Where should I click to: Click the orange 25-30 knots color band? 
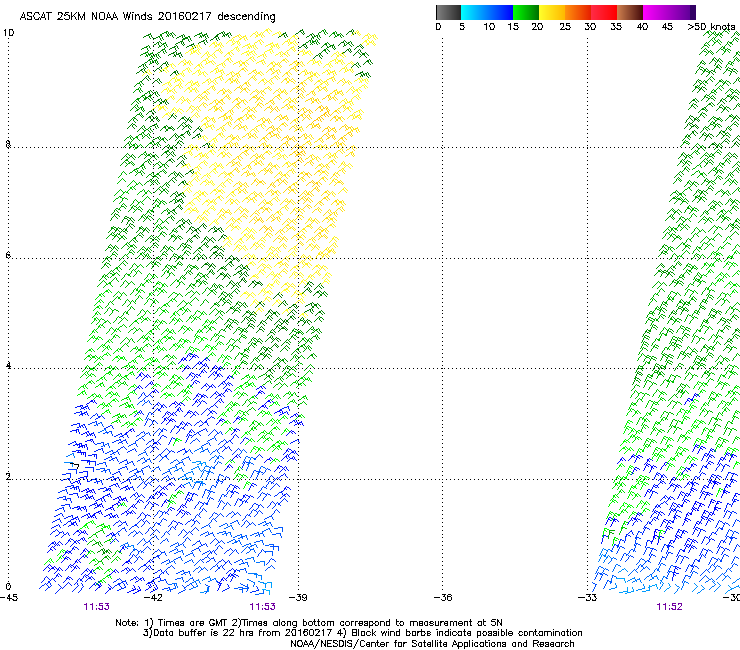pyautogui.click(x=578, y=12)
